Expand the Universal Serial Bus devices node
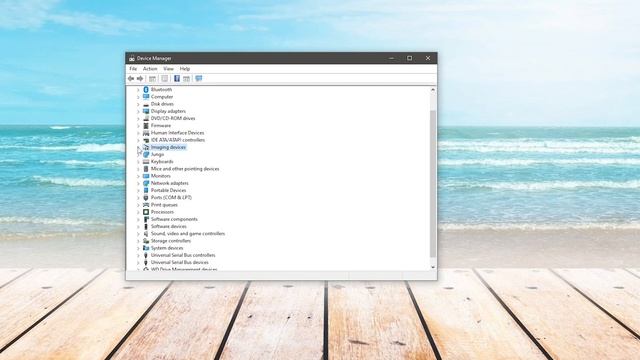640x360 pixels. tap(138, 262)
